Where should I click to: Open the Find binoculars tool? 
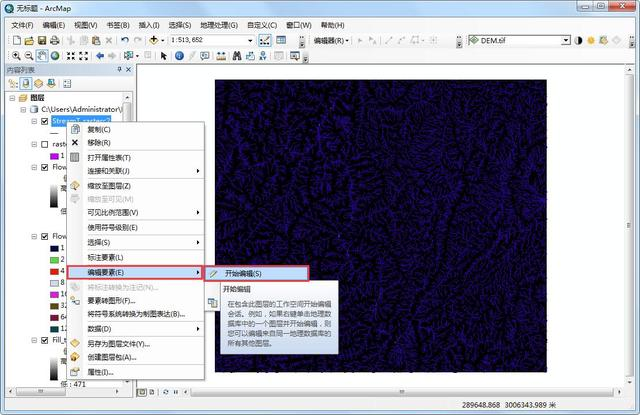(237, 56)
